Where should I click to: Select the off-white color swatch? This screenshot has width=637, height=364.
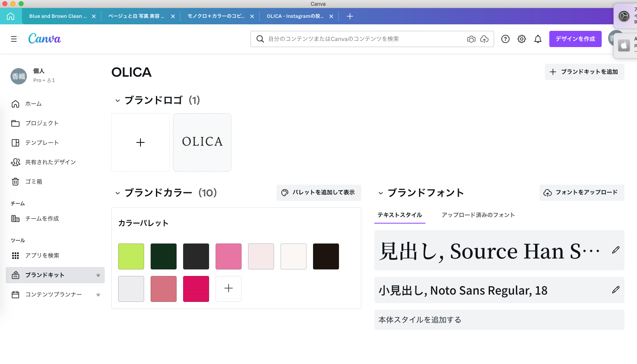[294, 256]
